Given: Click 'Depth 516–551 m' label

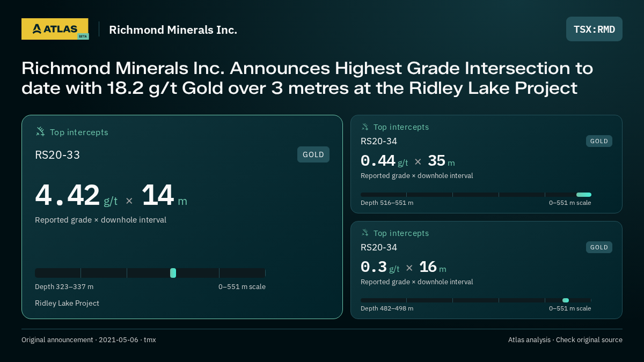Looking at the screenshot, I should coord(387,203).
